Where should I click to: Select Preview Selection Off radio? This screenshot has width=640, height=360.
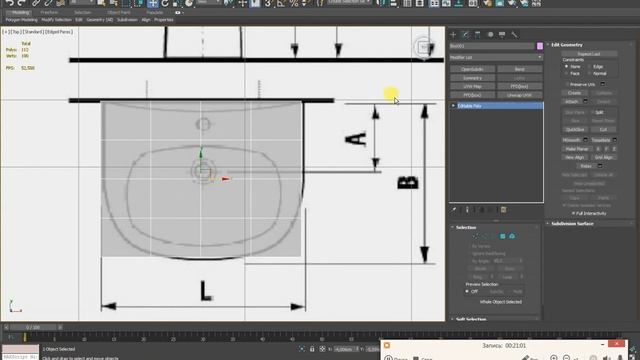(467, 291)
